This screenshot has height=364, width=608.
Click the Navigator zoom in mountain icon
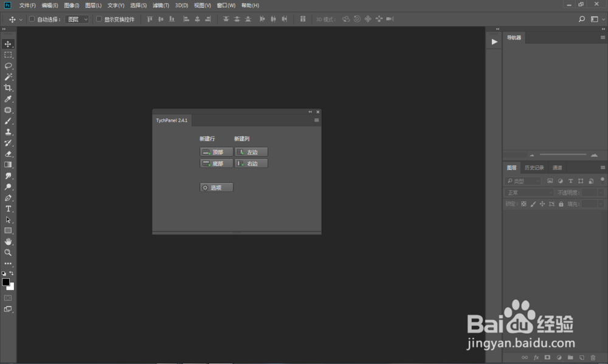pyautogui.click(x=594, y=155)
